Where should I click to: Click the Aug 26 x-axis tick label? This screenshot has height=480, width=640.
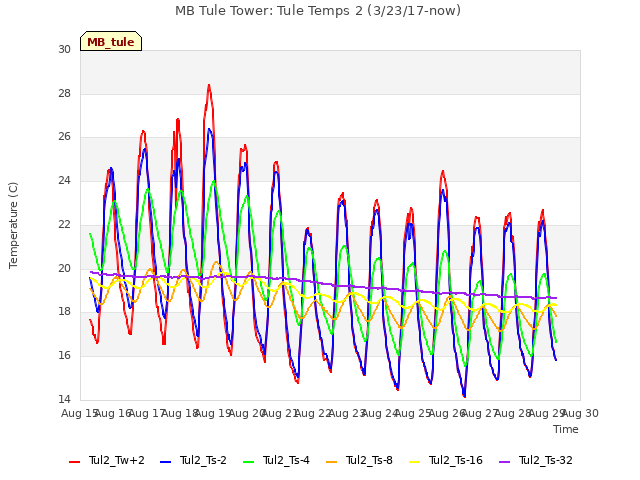tap(447, 413)
